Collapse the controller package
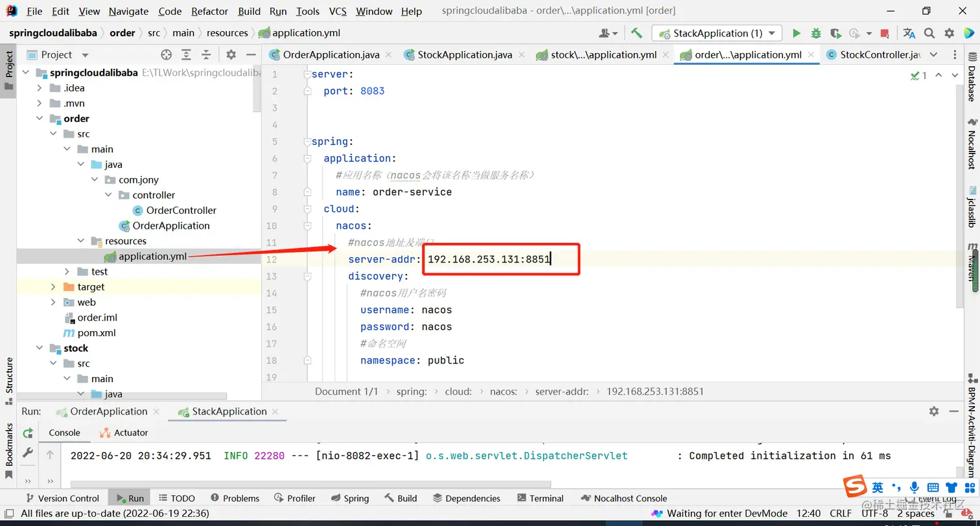 tap(108, 195)
